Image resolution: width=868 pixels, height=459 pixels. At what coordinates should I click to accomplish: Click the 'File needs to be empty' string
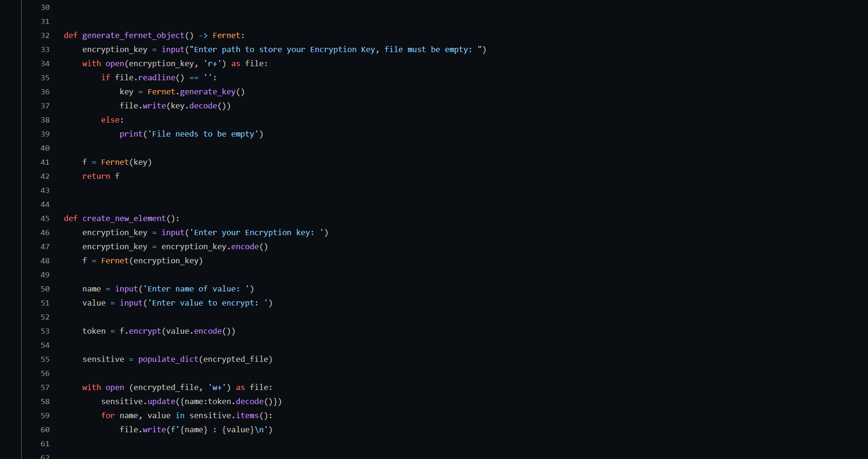(203, 134)
